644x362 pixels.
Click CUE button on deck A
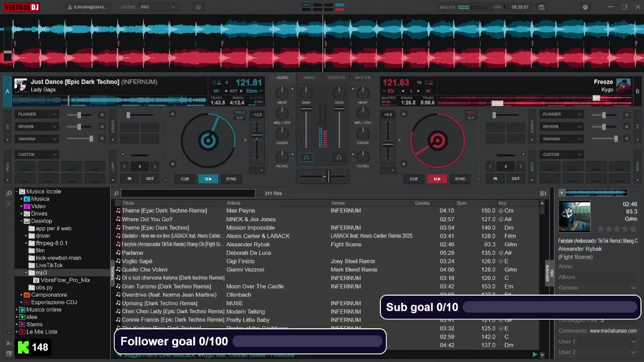point(185,179)
